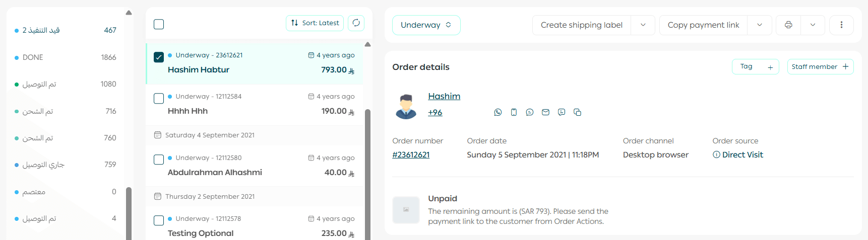Check the select-all orders checkbox

point(159,24)
